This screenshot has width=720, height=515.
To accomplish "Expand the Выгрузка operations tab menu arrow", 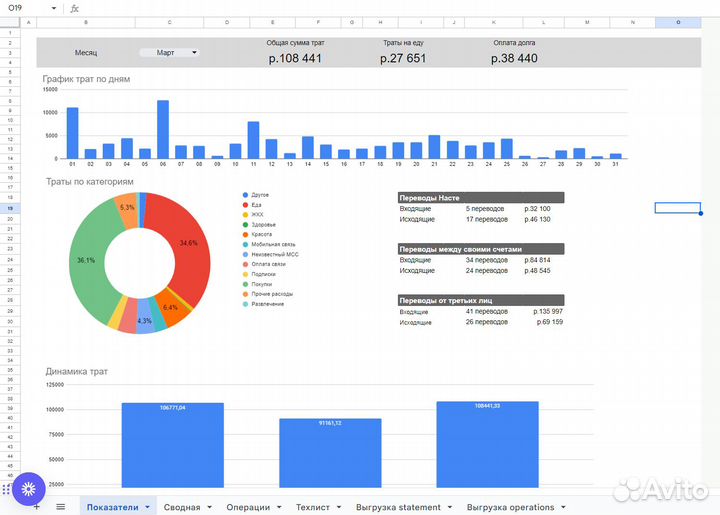I will pos(563,507).
